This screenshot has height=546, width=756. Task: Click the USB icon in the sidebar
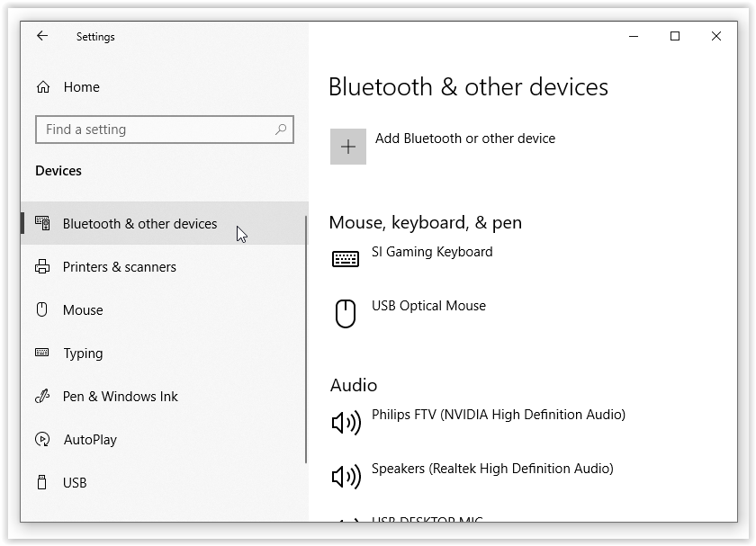coord(42,482)
